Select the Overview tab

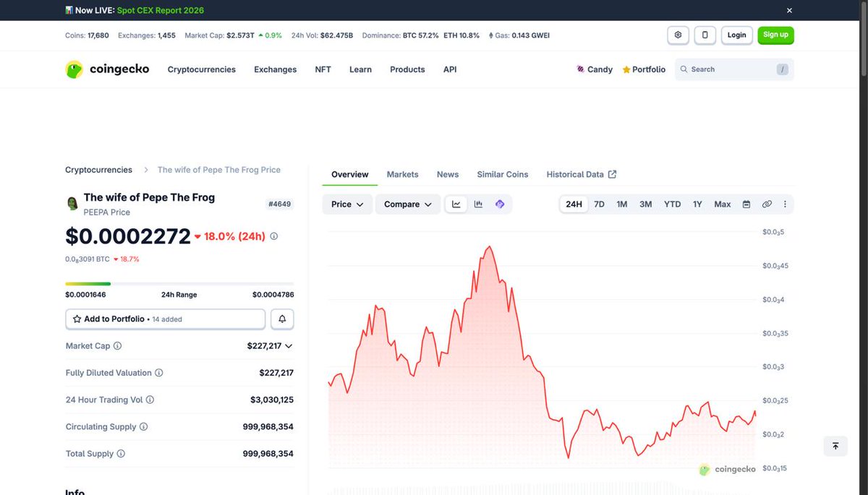pyautogui.click(x=349, y=174)
